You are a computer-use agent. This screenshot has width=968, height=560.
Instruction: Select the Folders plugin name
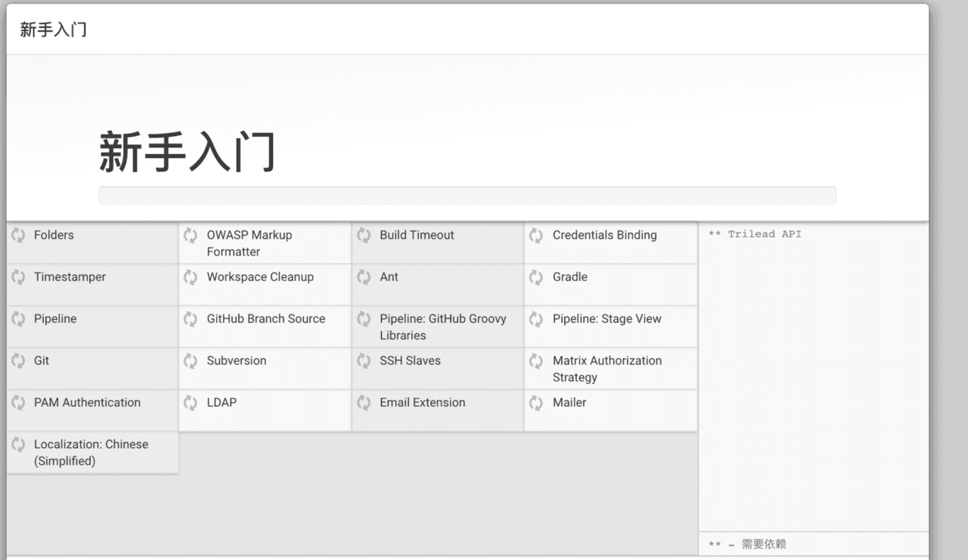(54, 235)
